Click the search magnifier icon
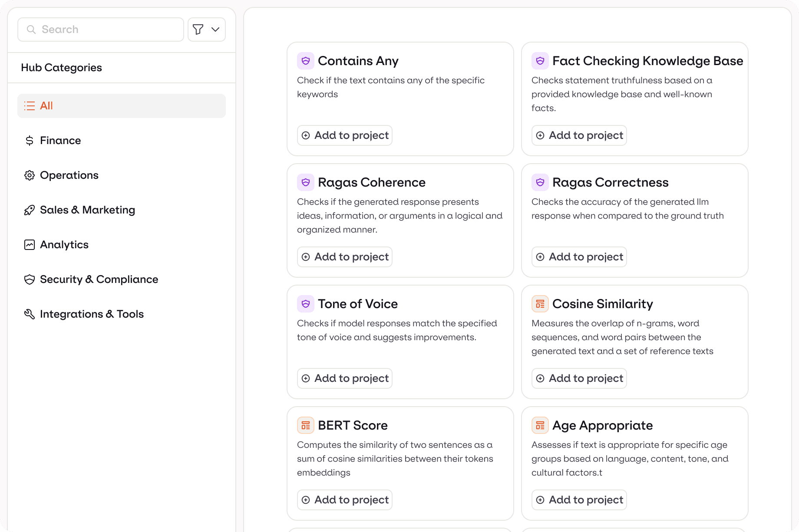 (31, 30)
